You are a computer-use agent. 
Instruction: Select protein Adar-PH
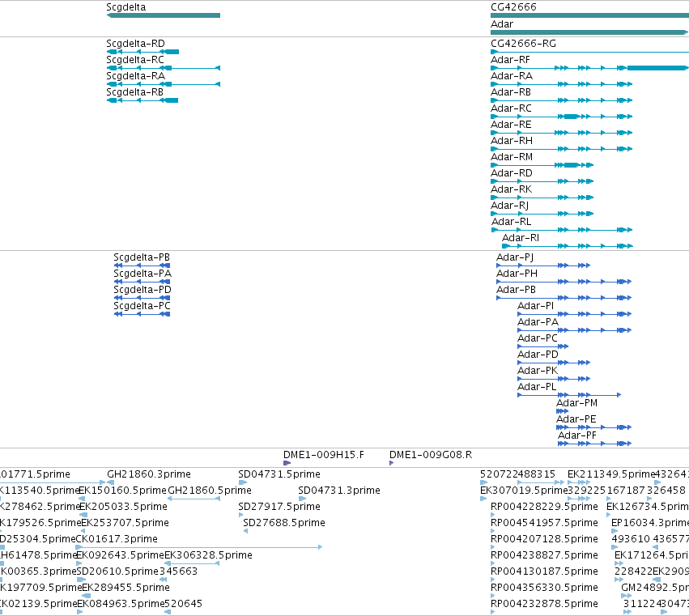click(517, 274)
